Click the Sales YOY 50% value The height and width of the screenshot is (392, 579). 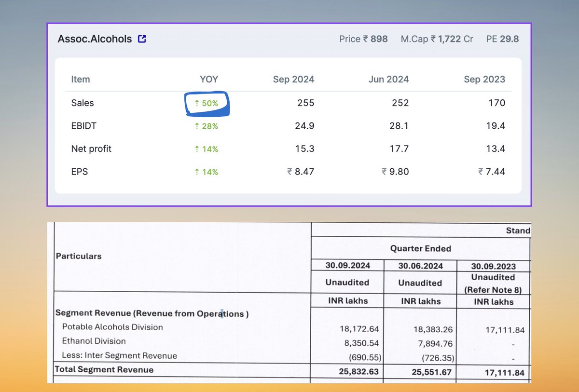(207, 103)
